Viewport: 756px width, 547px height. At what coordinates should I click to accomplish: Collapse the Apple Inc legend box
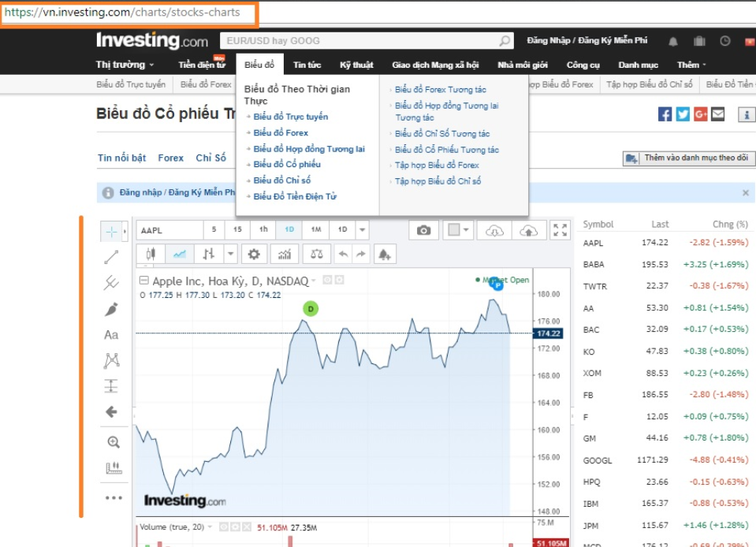coord(143,280)
